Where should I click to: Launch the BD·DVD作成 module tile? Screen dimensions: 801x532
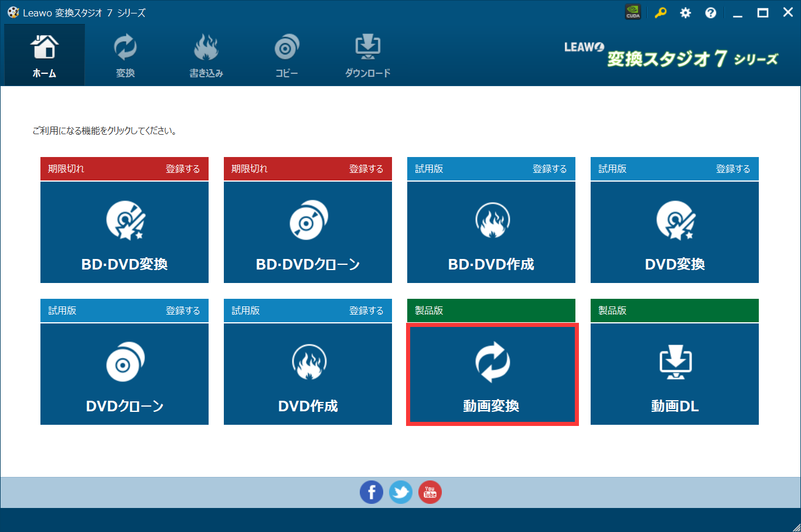pyautogui.click(x=491, y=232)
